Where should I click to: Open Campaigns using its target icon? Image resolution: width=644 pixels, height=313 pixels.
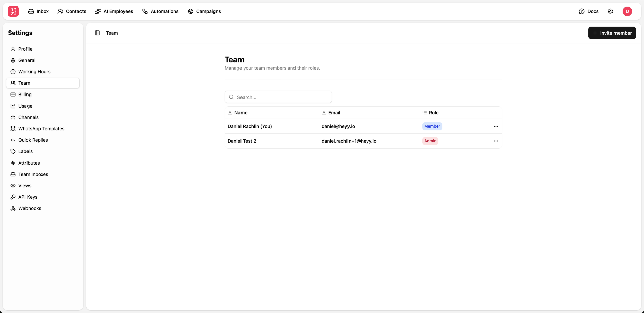[190, 11]
